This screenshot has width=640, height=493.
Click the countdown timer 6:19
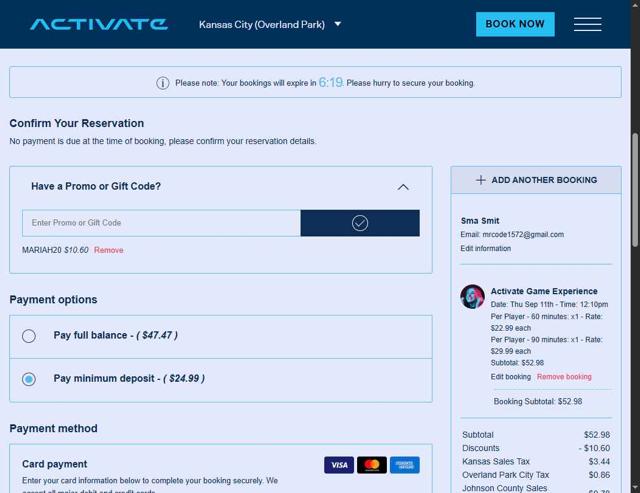(x=331, y=82)
